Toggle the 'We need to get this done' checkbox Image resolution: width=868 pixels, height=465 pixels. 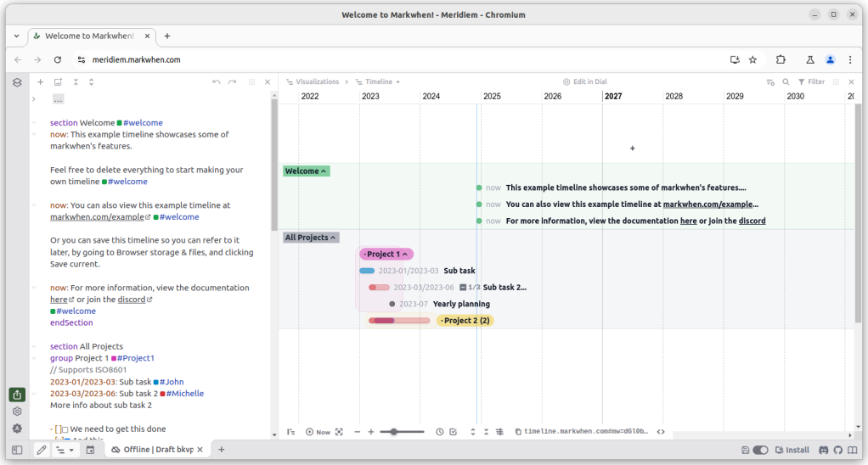point(65,429)
